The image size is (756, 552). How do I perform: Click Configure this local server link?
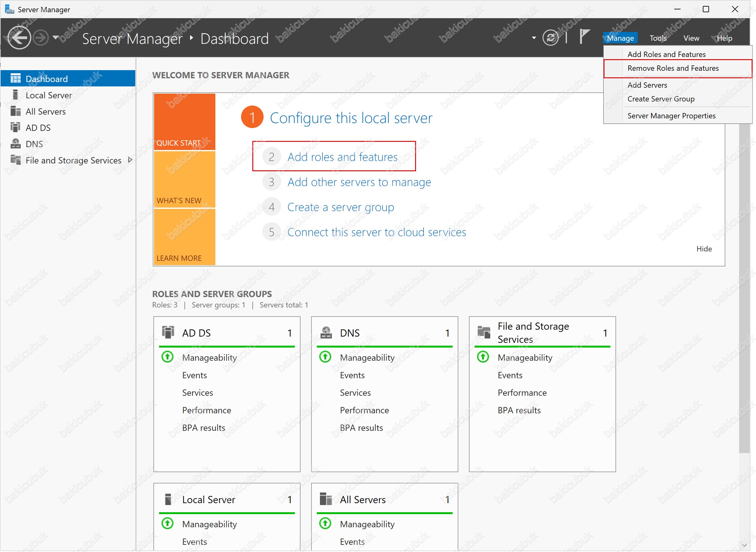(x=351, y=118)
